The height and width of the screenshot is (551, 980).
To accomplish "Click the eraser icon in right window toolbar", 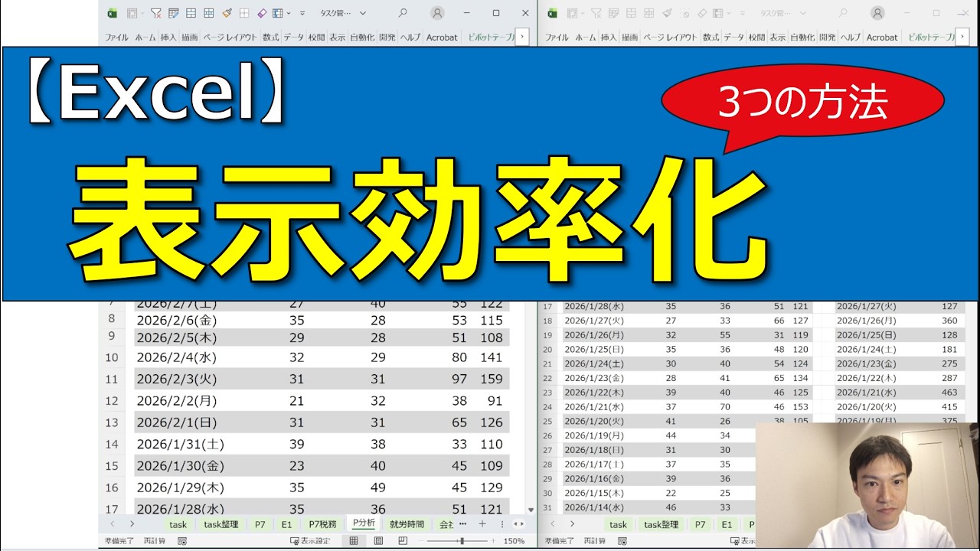I will 702,13.
